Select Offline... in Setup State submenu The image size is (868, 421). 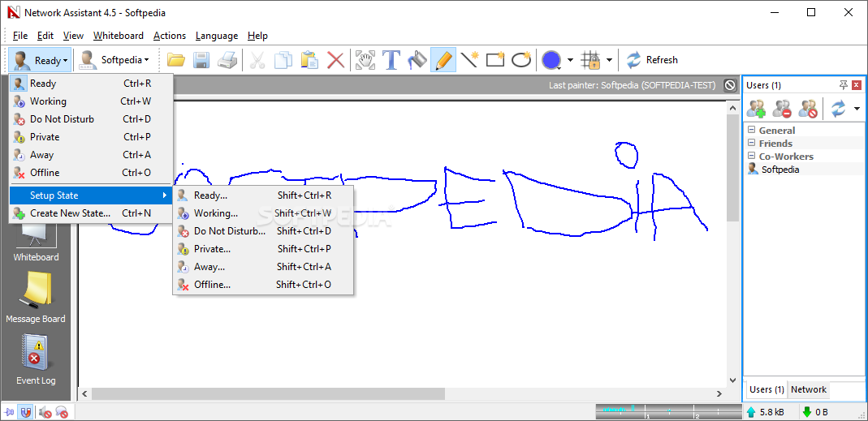coord(263,285)
